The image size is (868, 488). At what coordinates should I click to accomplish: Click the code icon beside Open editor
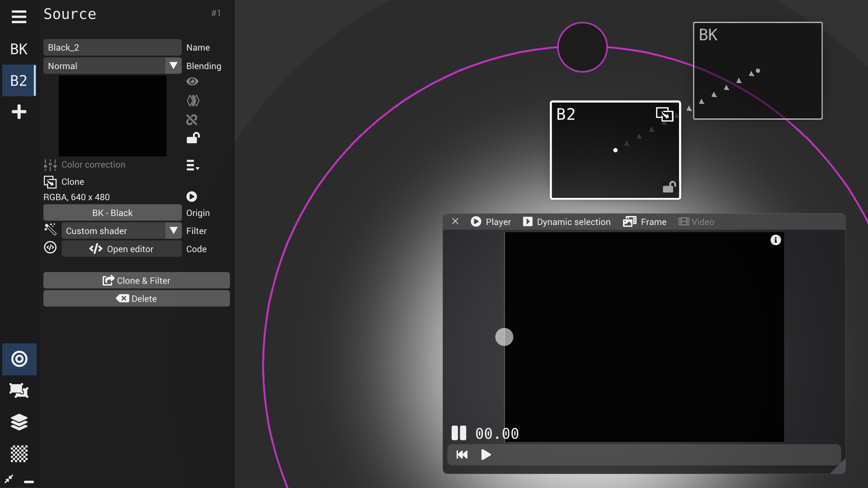50,248
